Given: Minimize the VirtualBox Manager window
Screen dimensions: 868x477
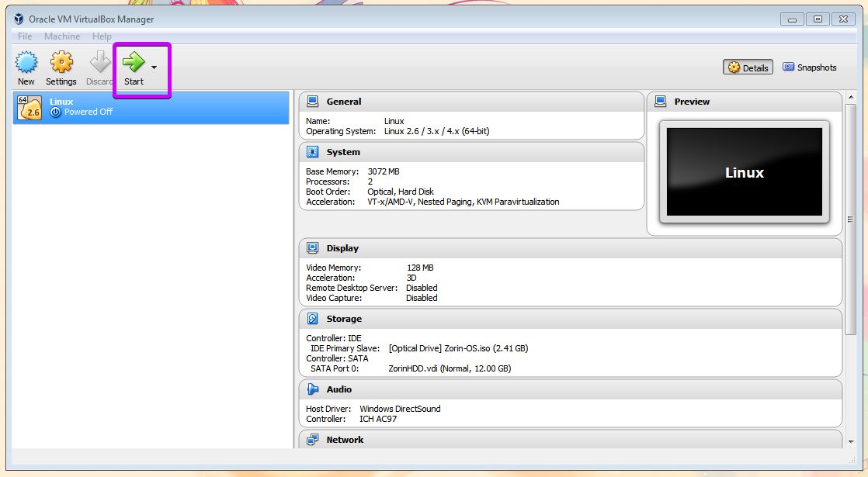Looking at the screenshot, I should [792, 19].
